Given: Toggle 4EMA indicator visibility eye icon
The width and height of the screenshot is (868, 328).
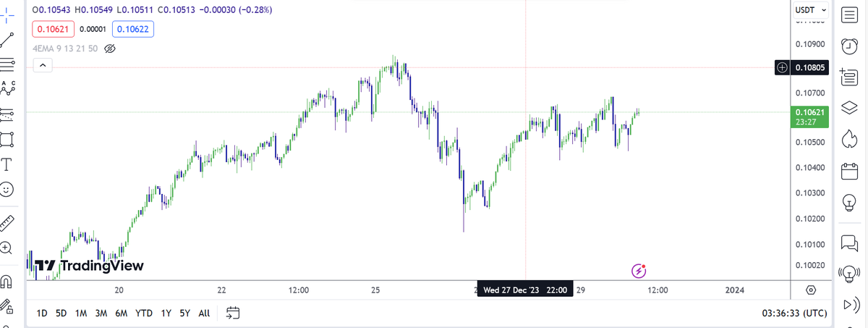Looking at the screenshot, I should point(110,49).
